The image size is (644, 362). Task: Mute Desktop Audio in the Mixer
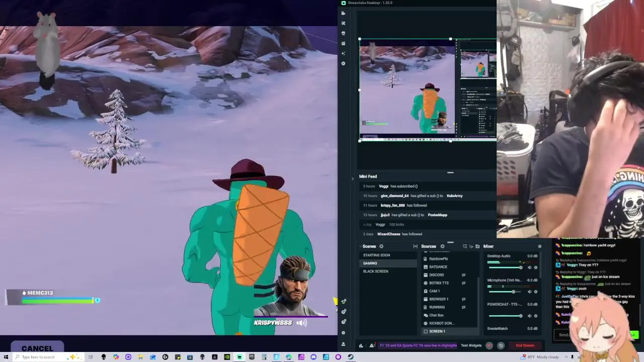(529, 267)
